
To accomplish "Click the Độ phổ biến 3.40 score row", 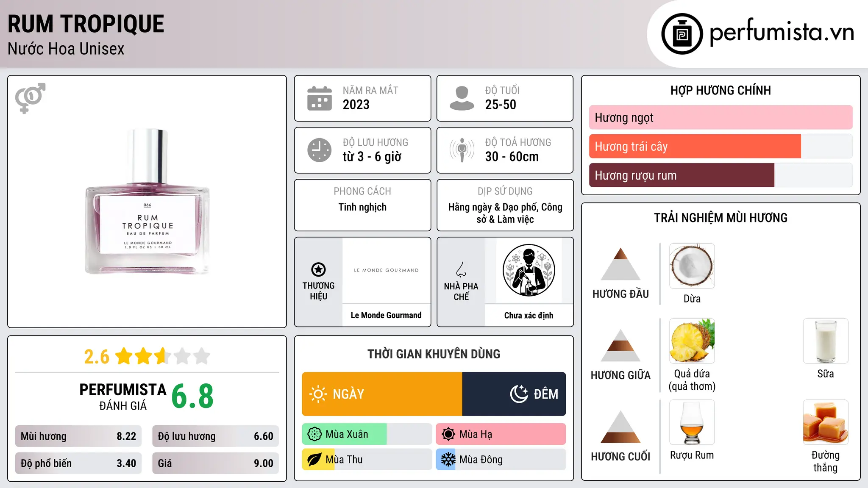I will (x=78, y=463).
